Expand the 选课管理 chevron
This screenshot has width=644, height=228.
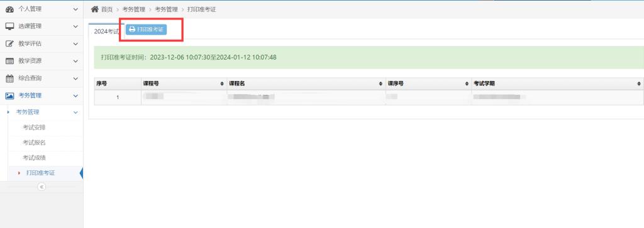point(75,26)
